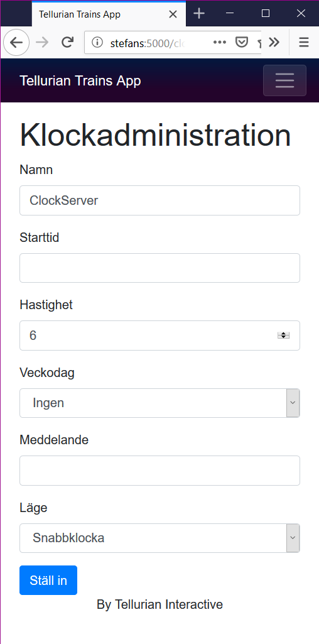Reload the page with the refresh icon
This screenshot has width=319, height=644.
67,42
